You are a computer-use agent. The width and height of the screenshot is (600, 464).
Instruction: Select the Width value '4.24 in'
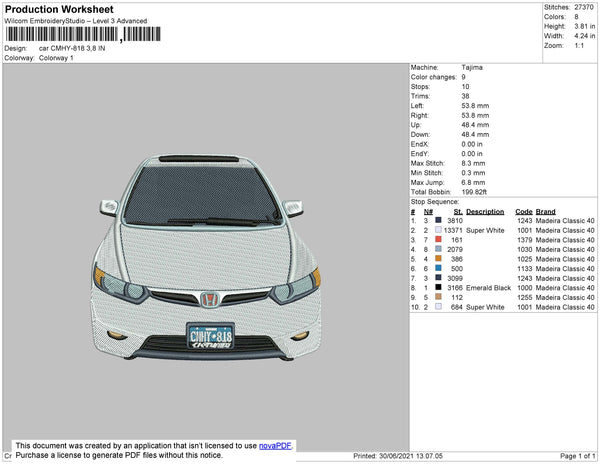coord(585,36)
